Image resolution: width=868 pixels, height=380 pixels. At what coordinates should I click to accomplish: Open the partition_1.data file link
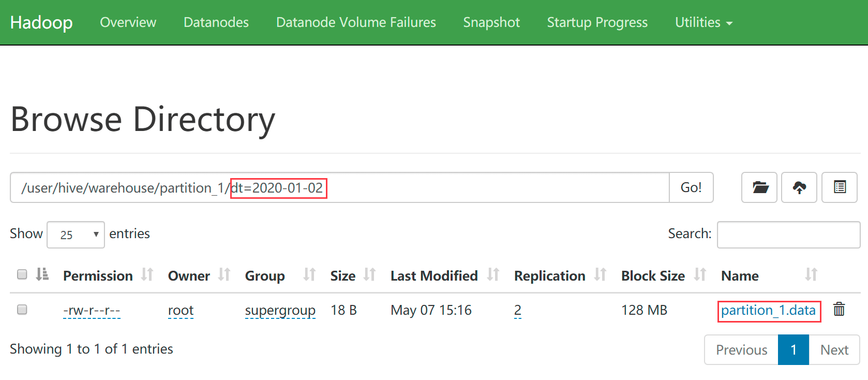768,310
